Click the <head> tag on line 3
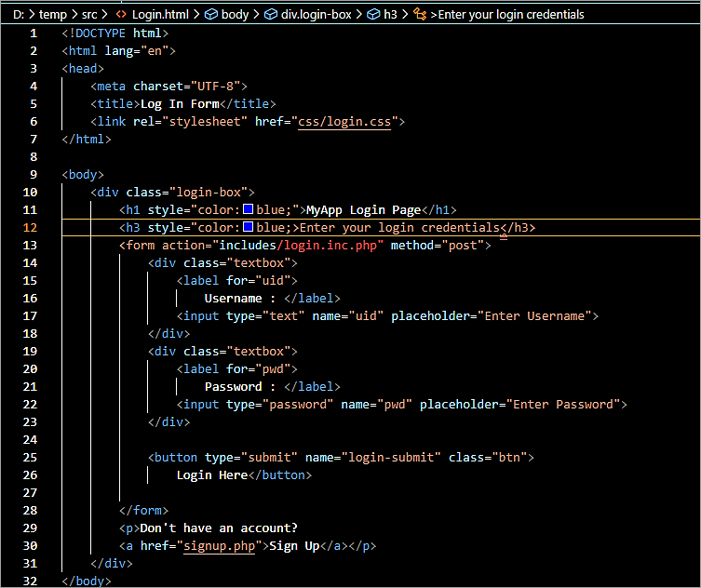Screen dimensions: 701x588 [83, 68]
